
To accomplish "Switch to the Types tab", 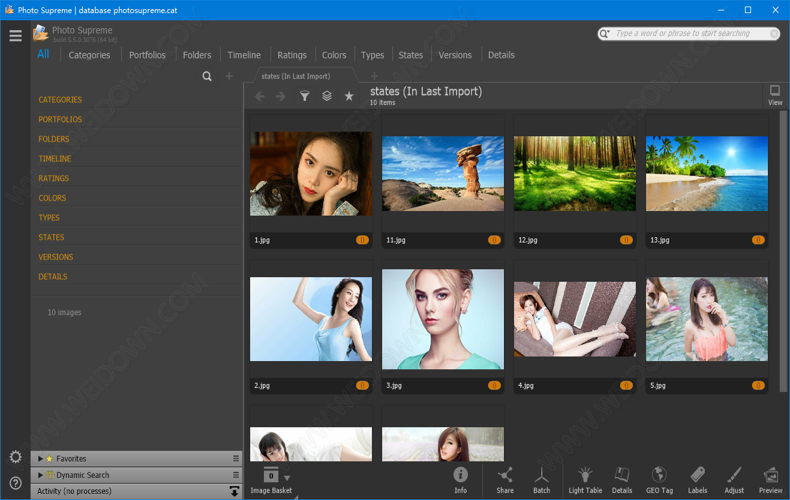I will (372, 55).
